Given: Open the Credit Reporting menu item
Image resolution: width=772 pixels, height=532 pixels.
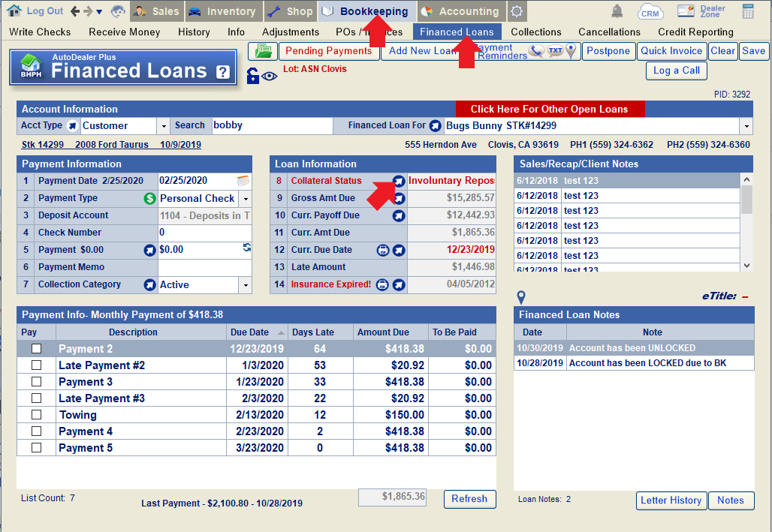Looking at the screenshot, I should 695,32.
